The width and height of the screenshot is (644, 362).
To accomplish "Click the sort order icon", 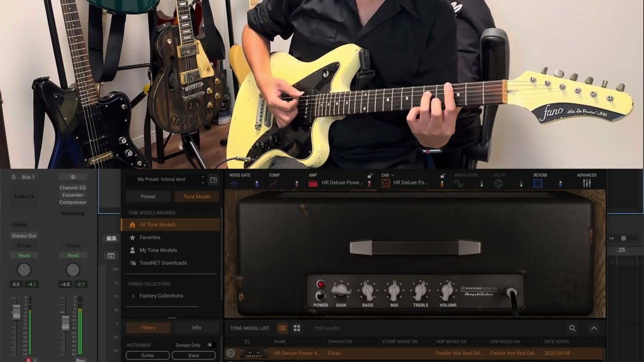I will coord(247,342).
